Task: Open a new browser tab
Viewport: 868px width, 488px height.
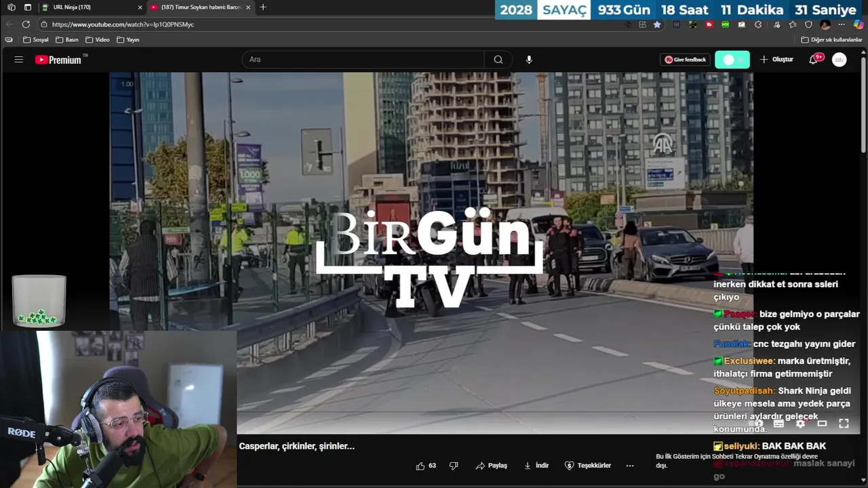Action: [263, 7]
